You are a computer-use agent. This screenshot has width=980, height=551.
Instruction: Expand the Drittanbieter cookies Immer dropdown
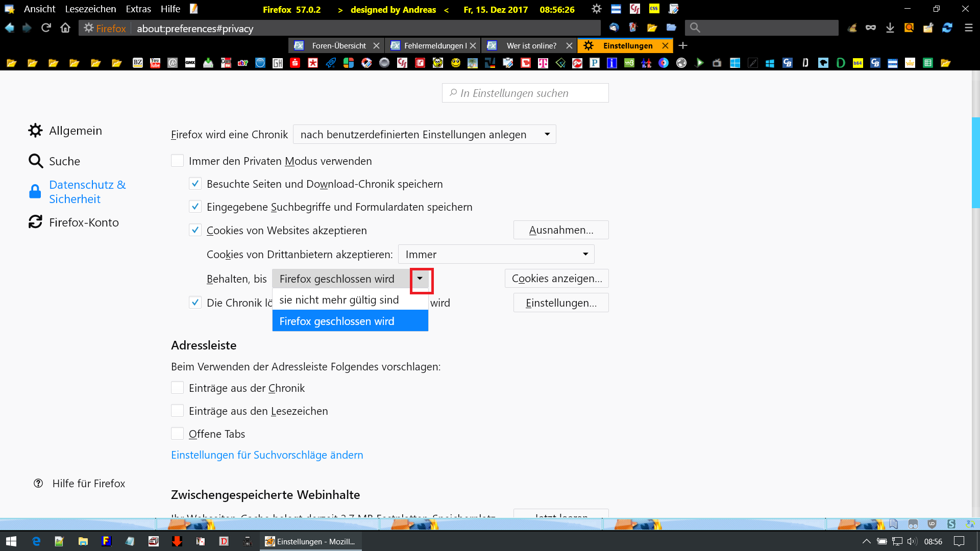(x=496, y=254)
